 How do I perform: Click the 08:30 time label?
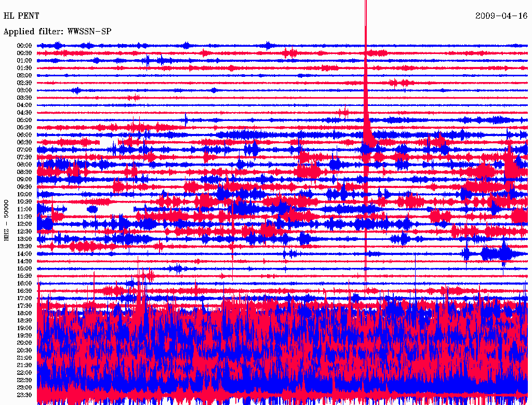coord(24,172)
